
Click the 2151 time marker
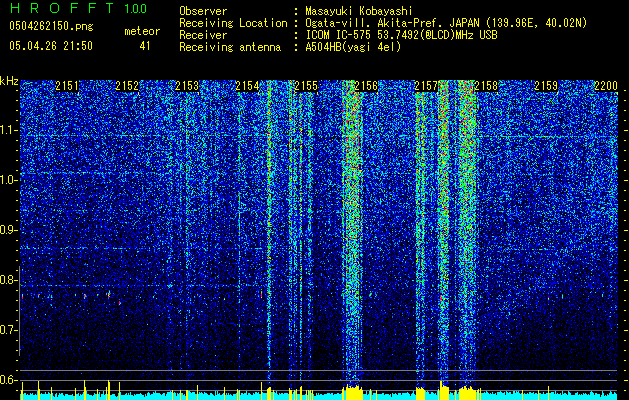67,86
